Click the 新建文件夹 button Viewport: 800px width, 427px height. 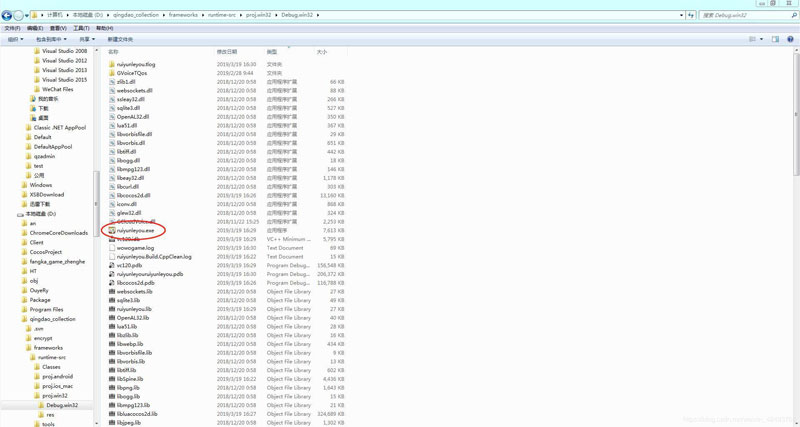pyautogui.click(x=120, y=39)
